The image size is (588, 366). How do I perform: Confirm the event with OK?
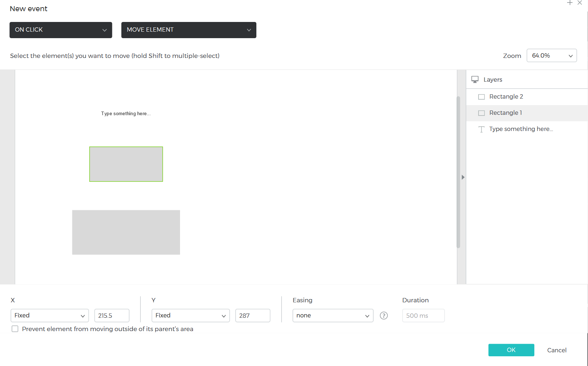(511, 350)
